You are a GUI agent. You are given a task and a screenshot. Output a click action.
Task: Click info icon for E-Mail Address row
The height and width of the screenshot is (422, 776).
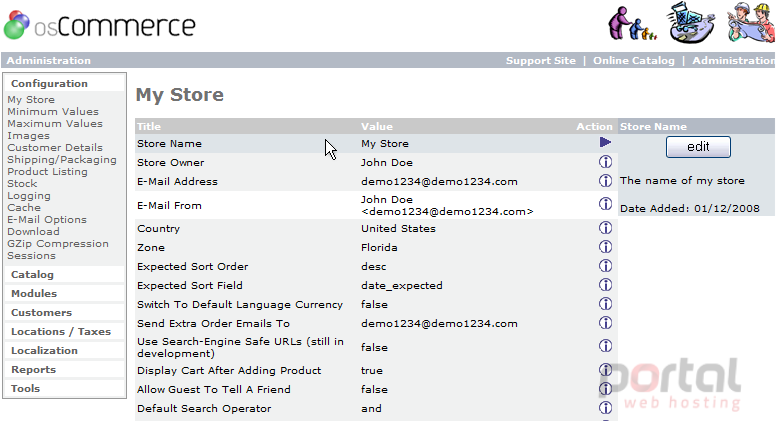pyautogui.click(x=605, y=181)
